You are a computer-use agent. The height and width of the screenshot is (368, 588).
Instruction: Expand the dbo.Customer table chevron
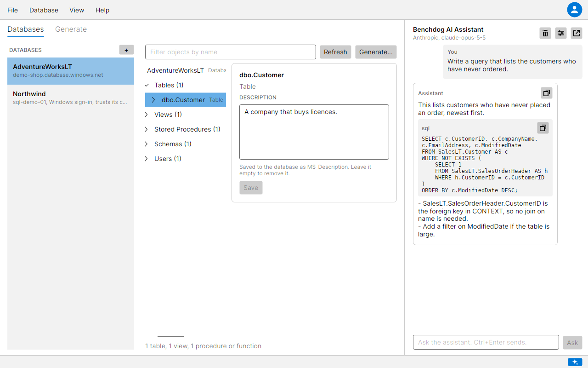tap(154, 100)
